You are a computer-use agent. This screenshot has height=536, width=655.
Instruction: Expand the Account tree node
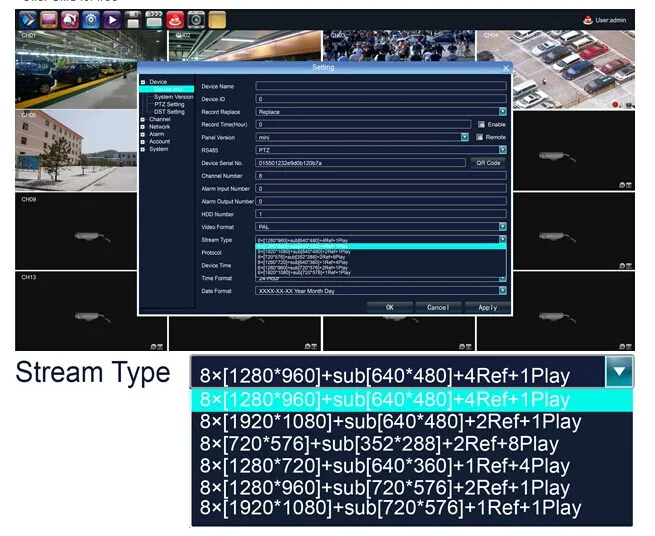pyautogui.click(x=143, y=142)
